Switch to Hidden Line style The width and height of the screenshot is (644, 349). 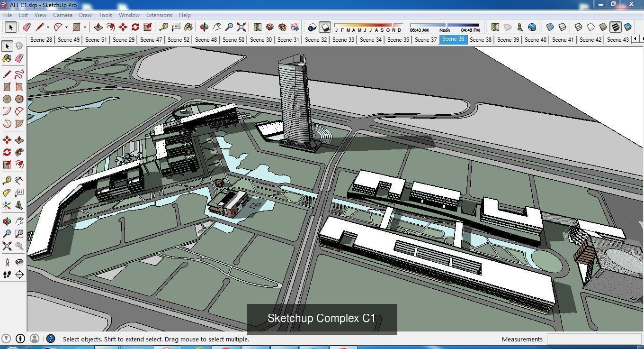(x=591, y=27)
